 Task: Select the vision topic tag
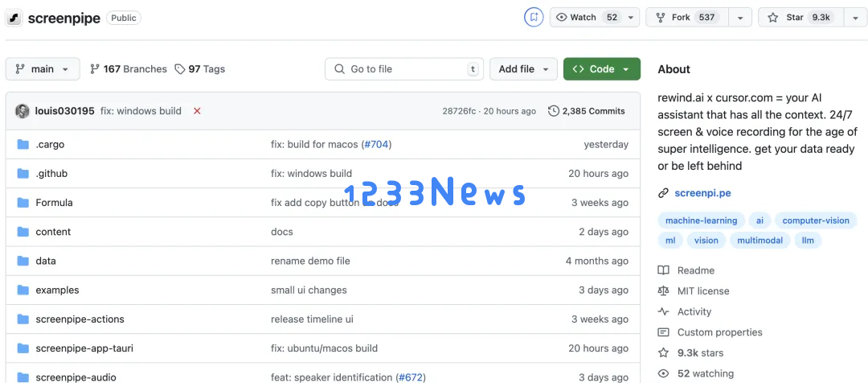pyautogui.click(x=706, y=241)
